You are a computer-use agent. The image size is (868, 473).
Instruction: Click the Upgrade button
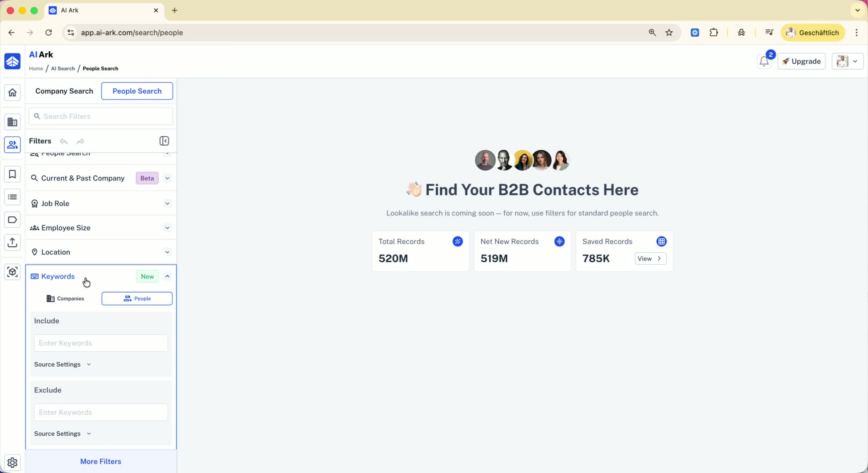click(801, 61)
